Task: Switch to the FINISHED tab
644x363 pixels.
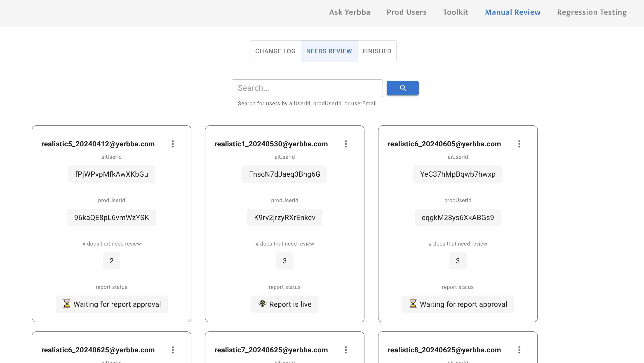Action: (376, 51)
